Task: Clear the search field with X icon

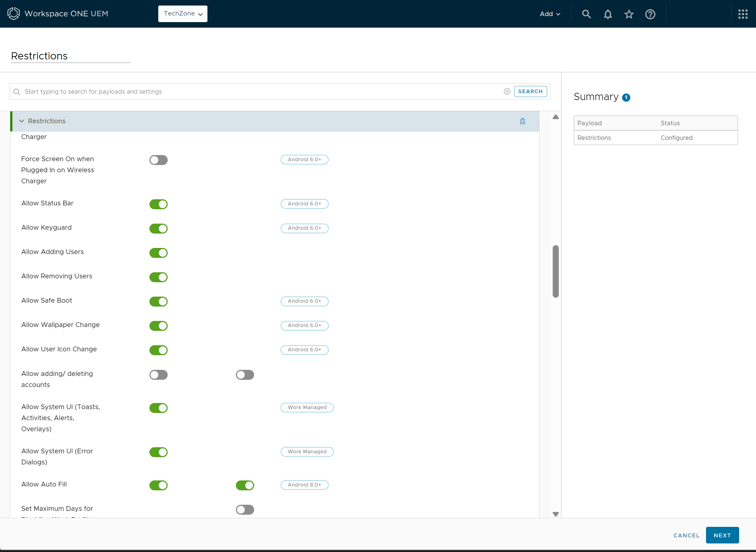Action: [x=507, y=91]
